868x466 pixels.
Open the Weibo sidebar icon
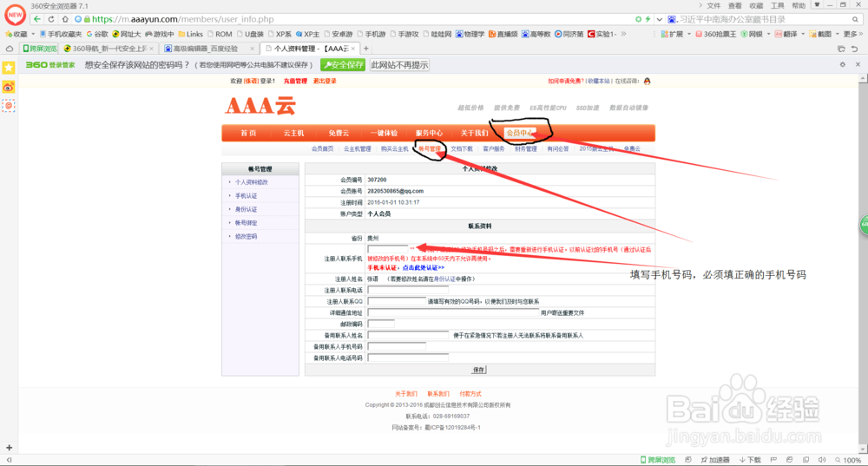(9, 87)
